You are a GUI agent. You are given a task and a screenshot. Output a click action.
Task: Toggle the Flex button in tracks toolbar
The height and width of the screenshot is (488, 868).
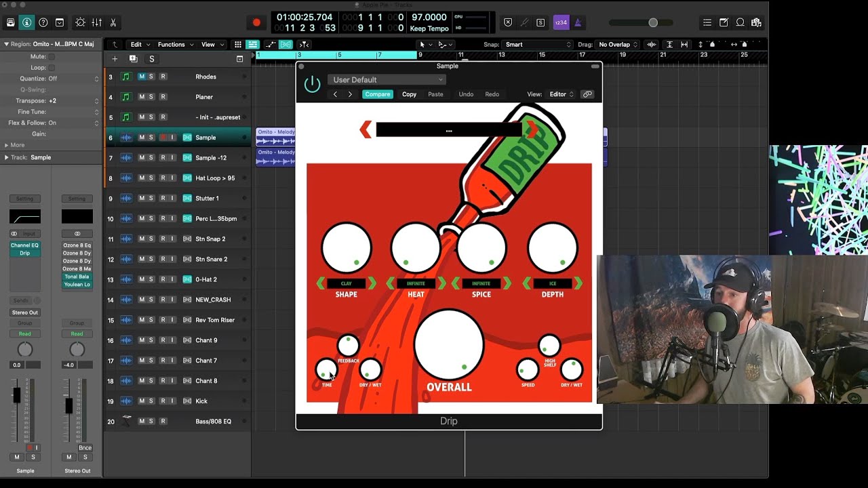285,45
